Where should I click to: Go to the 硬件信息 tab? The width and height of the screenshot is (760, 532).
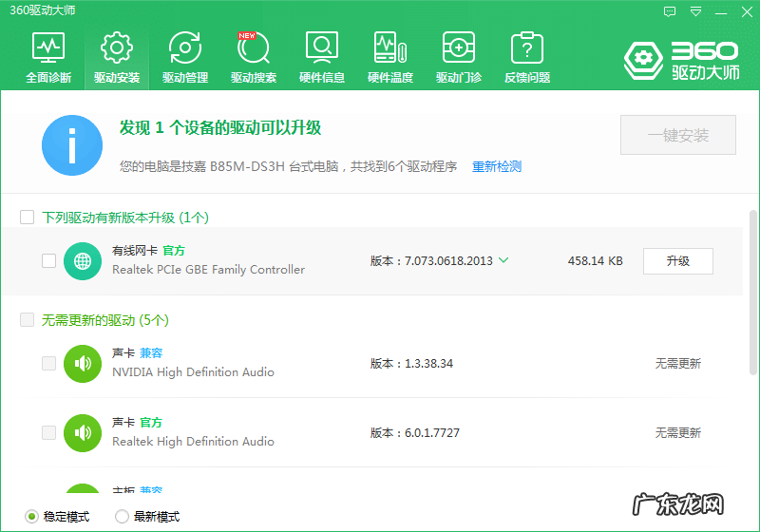click(322, 57)
